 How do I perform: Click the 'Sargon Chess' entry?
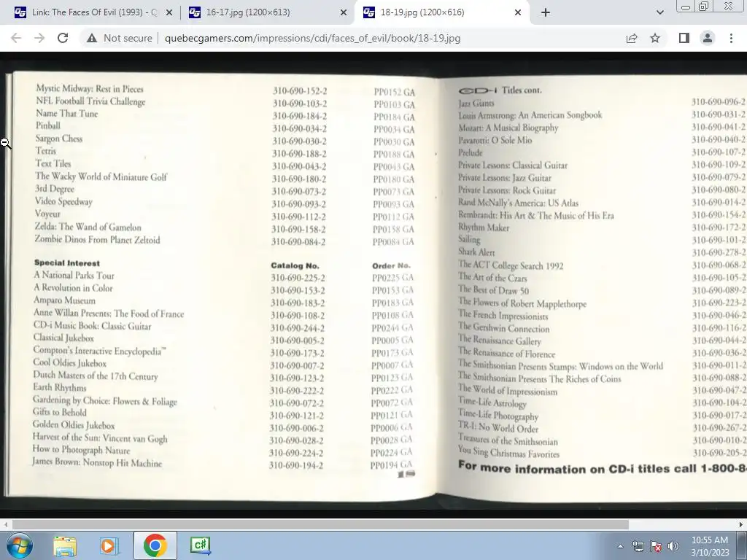(59, 139)
